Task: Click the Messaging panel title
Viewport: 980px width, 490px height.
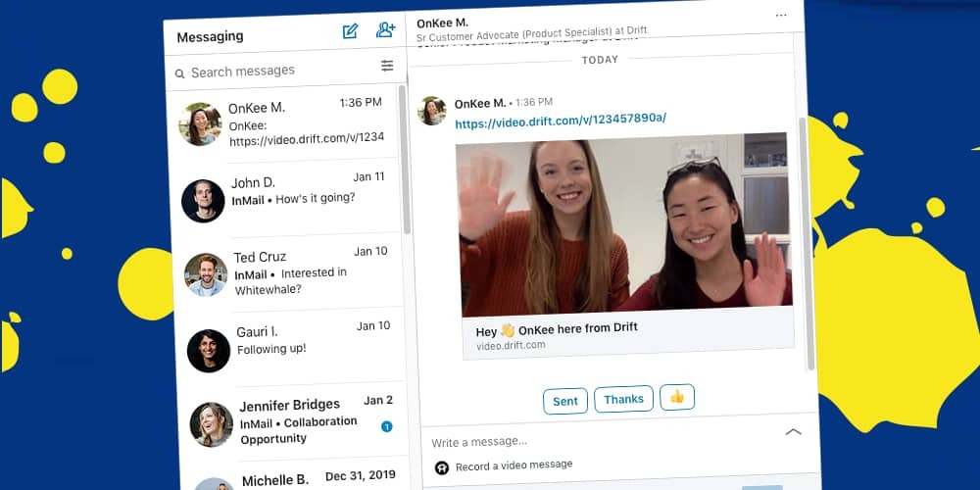Action: pos(210,37)
